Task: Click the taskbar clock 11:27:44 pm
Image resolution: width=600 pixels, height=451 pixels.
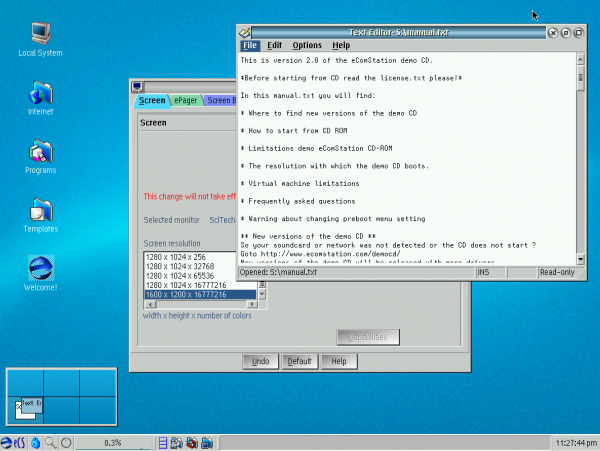Action: (576, 443)
